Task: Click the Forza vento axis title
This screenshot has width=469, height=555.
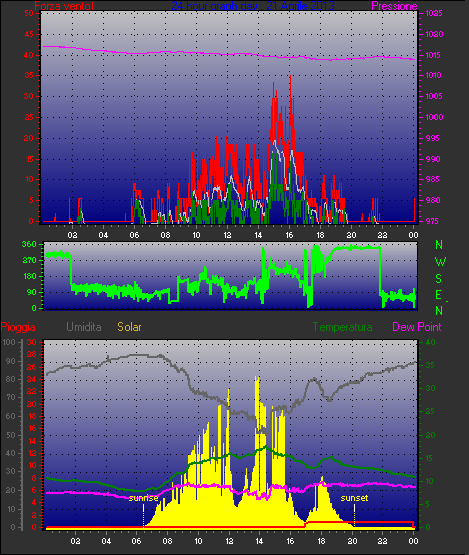Action: 64,6
